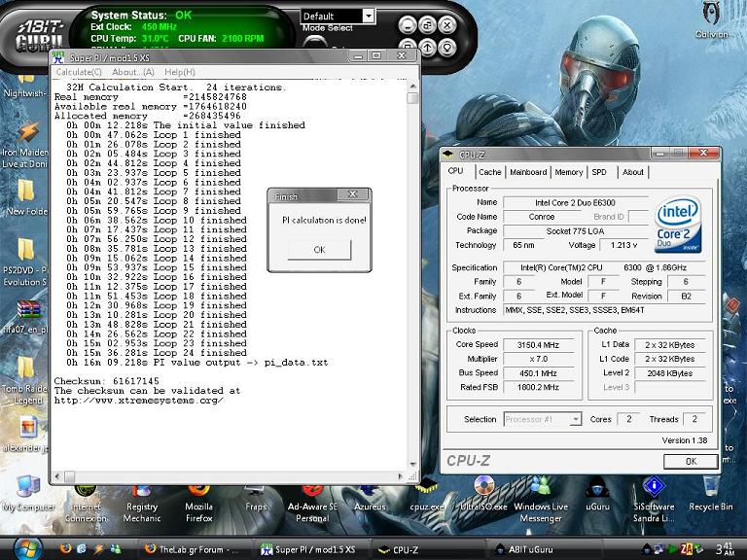Click 'Loop 24 finished' line
The image size is (747, 560).
pyautogui.click(x=157, y=353)
